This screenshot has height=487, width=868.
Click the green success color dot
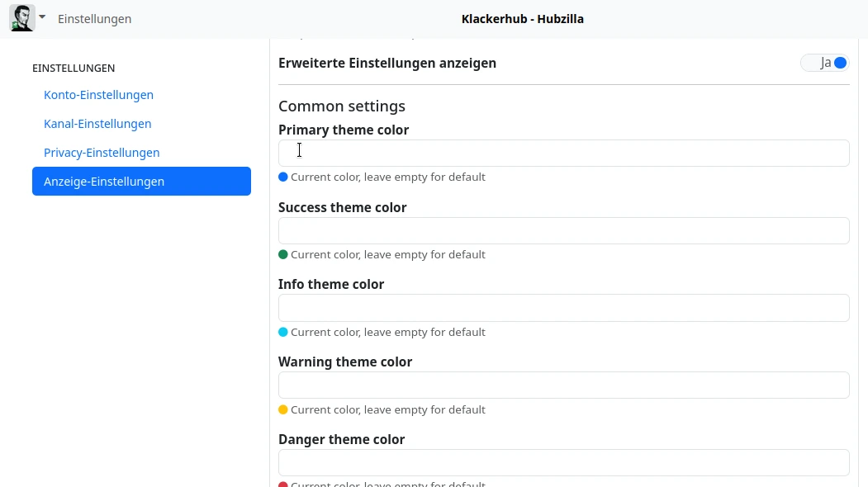coord(283,254)
